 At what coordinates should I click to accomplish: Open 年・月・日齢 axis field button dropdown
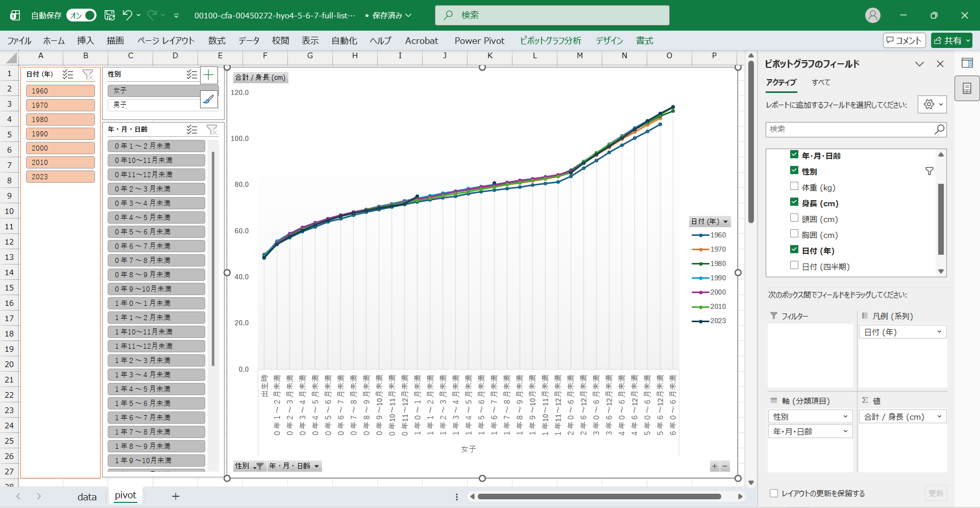(316, 466)
